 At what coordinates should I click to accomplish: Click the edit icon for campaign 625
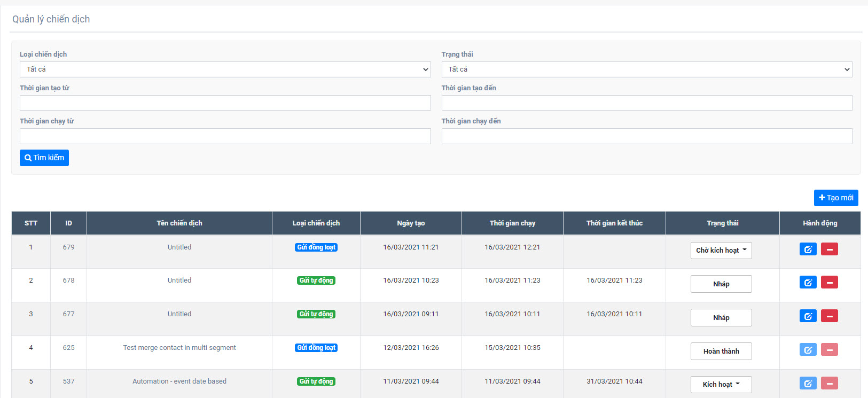click(x=808, y=350)
